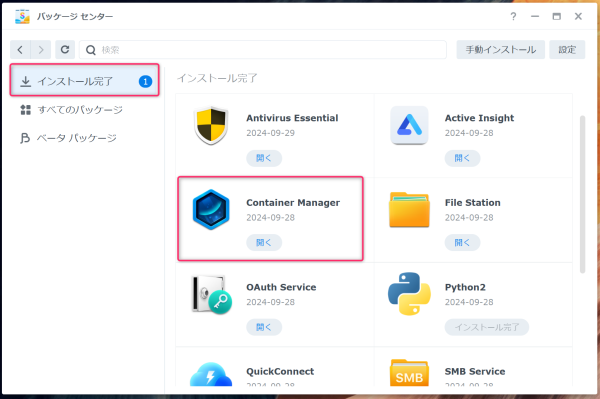Click the Container Manager hexagon icon
Viewport: 600px width, 399px height.
(x=211, y=210)
